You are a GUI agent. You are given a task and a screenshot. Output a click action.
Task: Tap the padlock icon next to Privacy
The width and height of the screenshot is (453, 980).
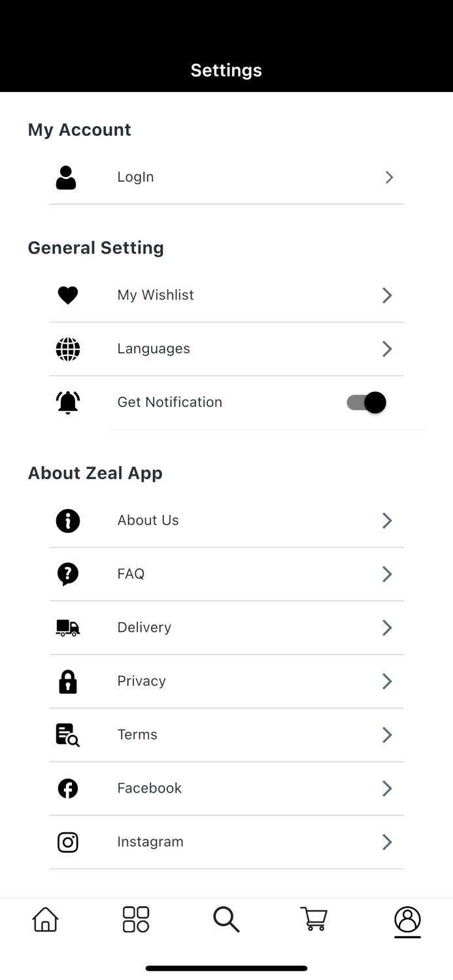67,681
